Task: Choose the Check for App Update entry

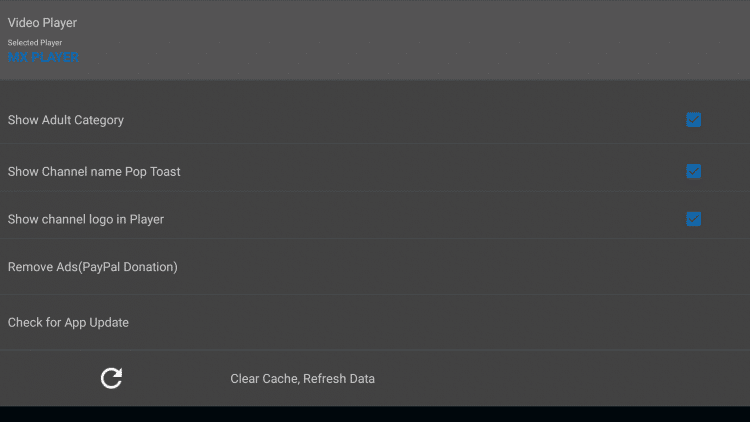Action: (375, 322)
